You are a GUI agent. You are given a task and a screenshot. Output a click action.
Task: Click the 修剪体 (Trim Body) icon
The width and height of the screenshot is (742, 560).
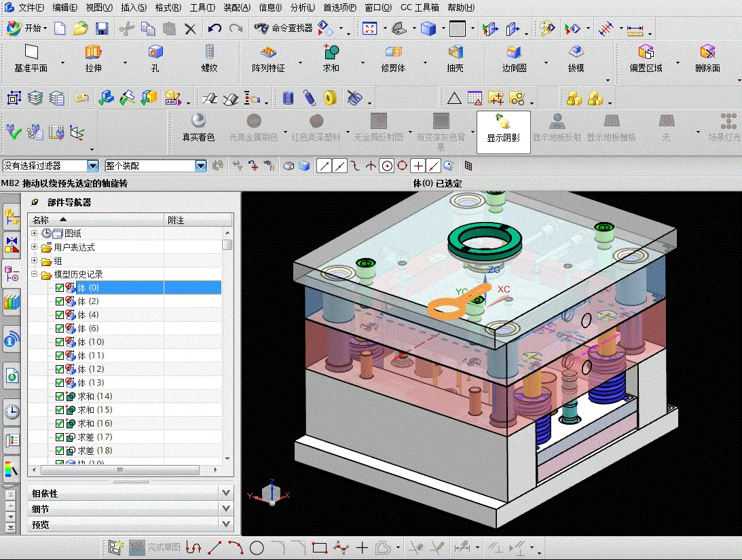[393, 52]
